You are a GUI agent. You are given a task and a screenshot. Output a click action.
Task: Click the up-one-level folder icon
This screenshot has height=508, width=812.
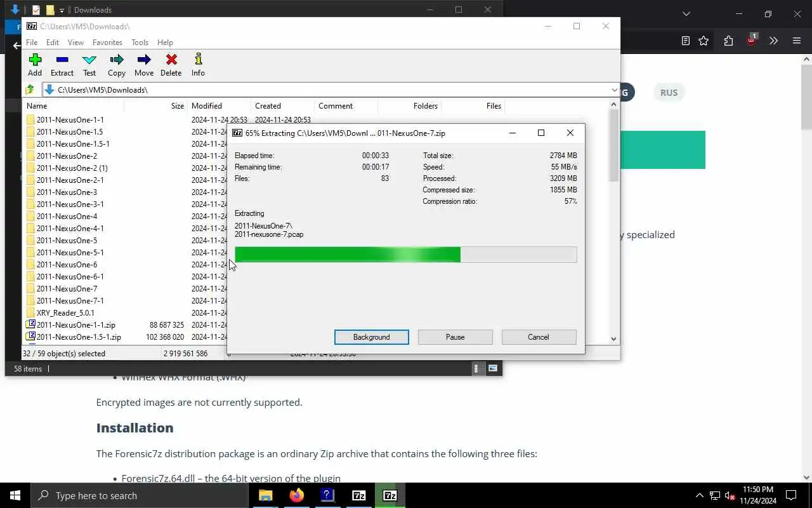pyautogui.click(x=30, y=90)
